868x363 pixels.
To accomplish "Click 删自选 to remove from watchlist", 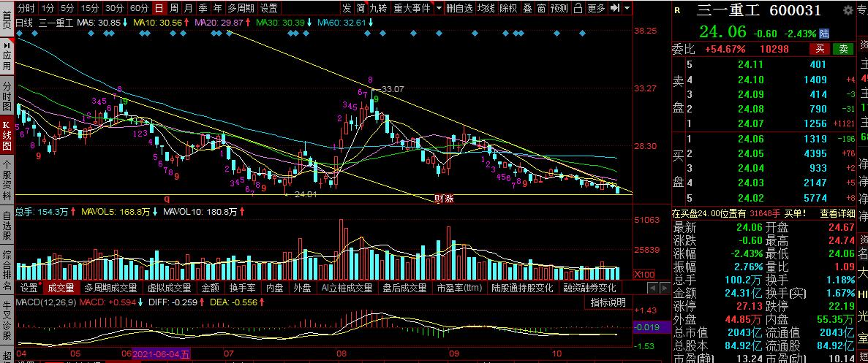I will tap(459, 8).
